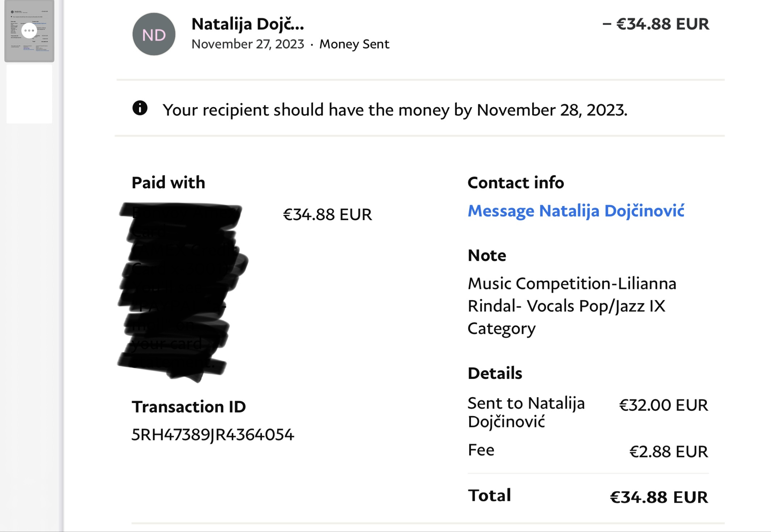
Task: Click the Details heading
Action: 495,373
